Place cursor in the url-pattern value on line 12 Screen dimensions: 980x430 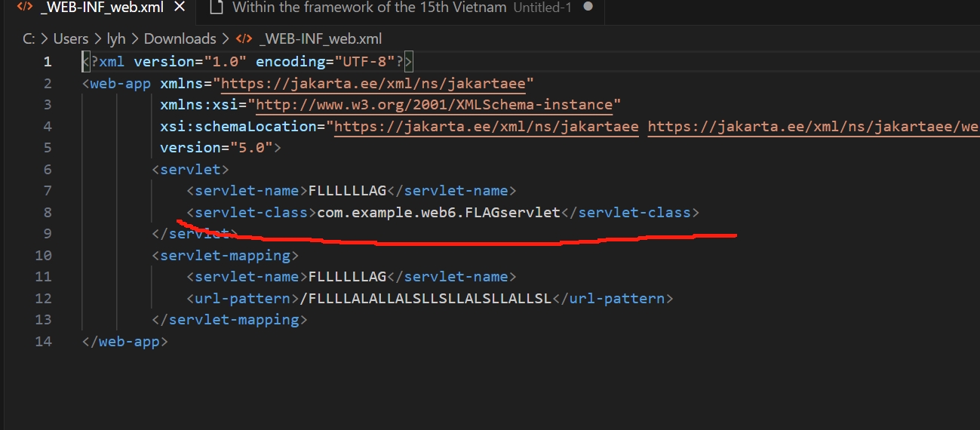pyautogui.click(x=426, y=299)
